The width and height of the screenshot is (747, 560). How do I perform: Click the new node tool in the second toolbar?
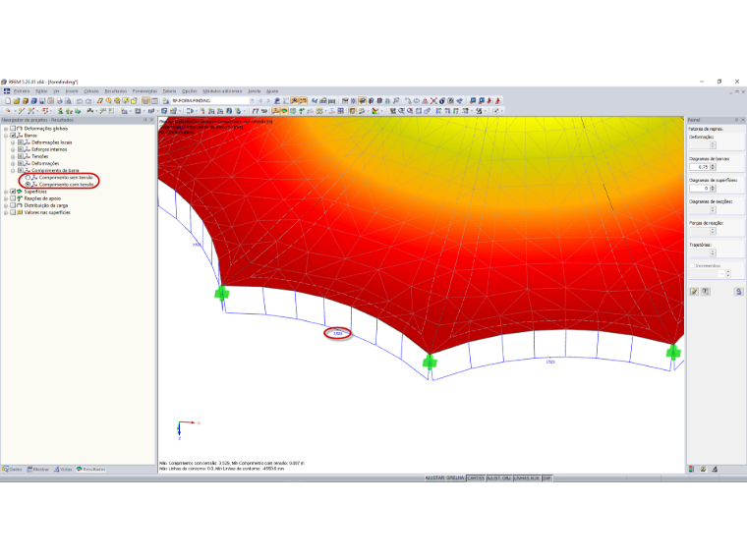(x=8, y=111)
